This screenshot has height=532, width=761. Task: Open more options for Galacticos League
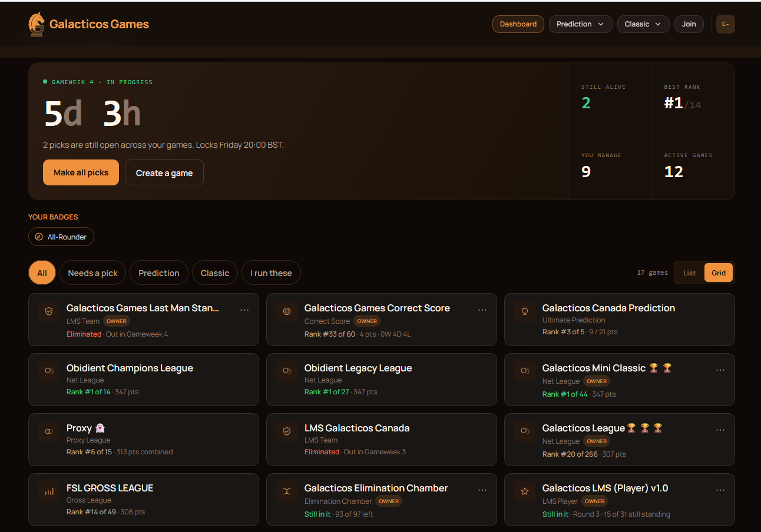(720, 430)
